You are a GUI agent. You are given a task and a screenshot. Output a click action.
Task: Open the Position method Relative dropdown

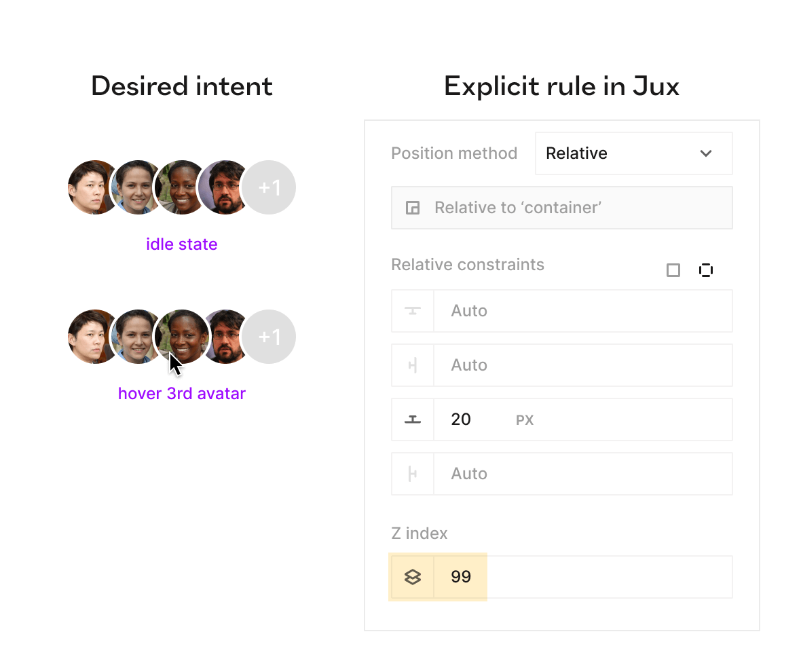pyautogui.click(x=633, y=153)
